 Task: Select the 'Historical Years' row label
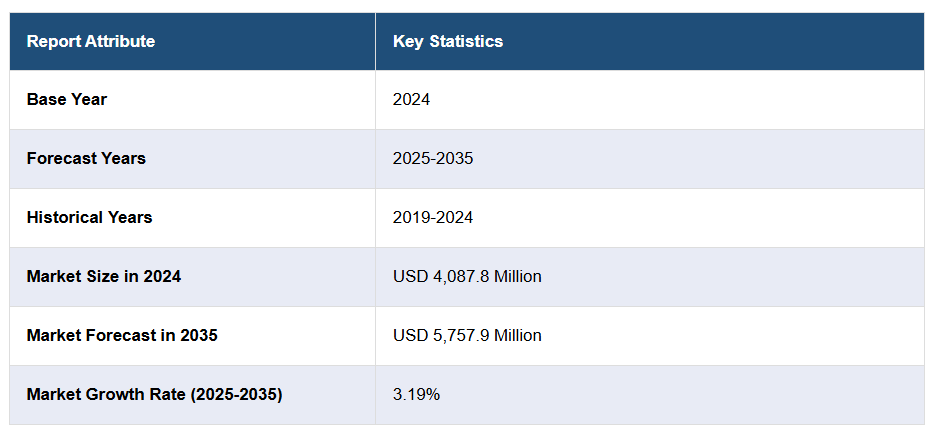[90, 217]
